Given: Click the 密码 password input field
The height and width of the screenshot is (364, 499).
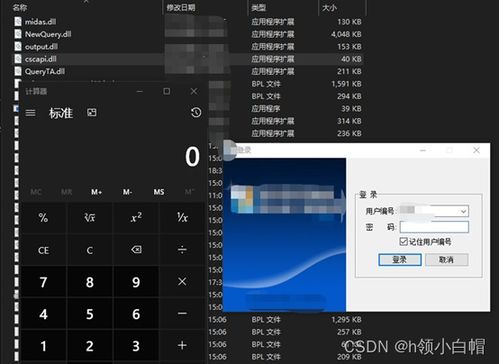Looking at the screenshot, I should coord(434,227).
